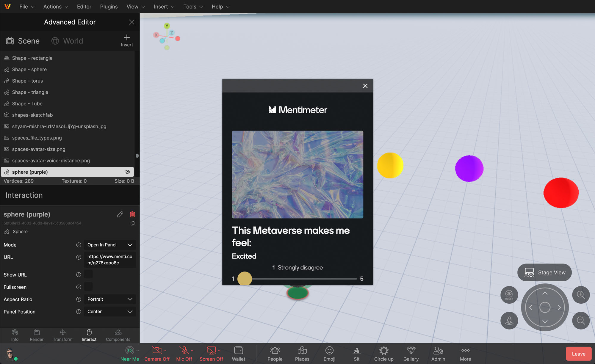
Task: Switch to the Components tab
Action: 118,335
